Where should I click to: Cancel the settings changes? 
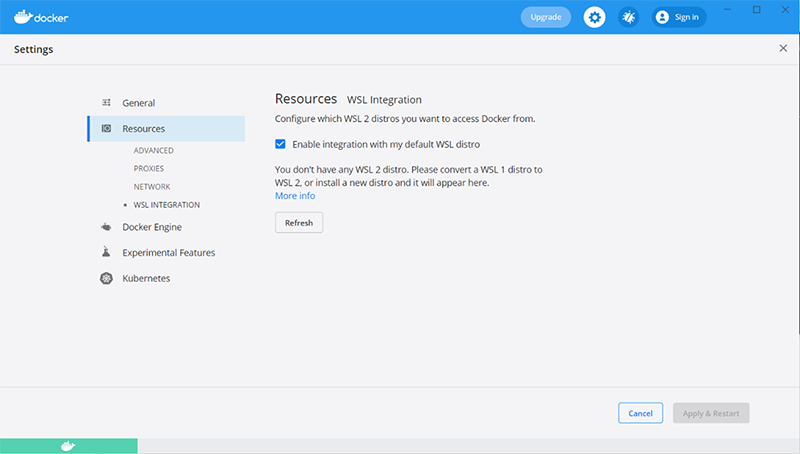[640, 413]
